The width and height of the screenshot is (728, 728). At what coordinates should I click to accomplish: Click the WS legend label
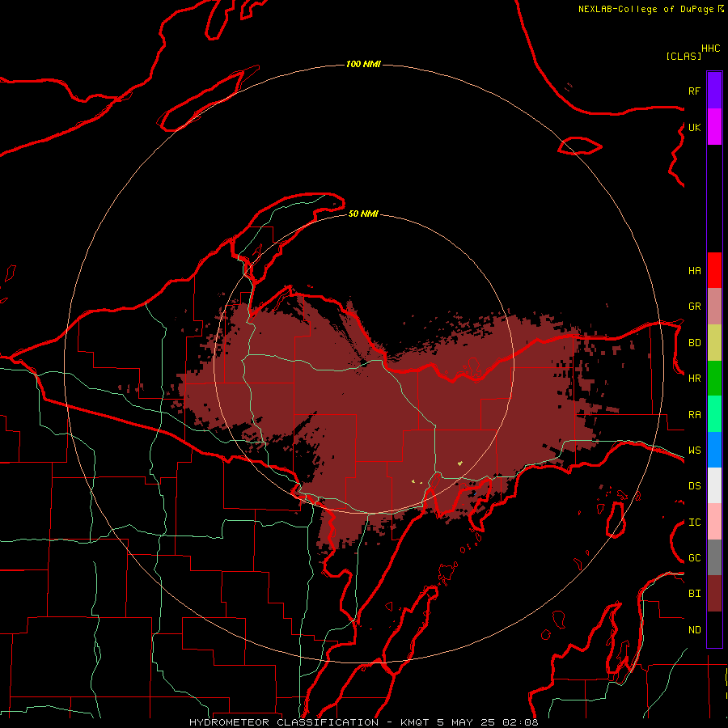point(695,451)
